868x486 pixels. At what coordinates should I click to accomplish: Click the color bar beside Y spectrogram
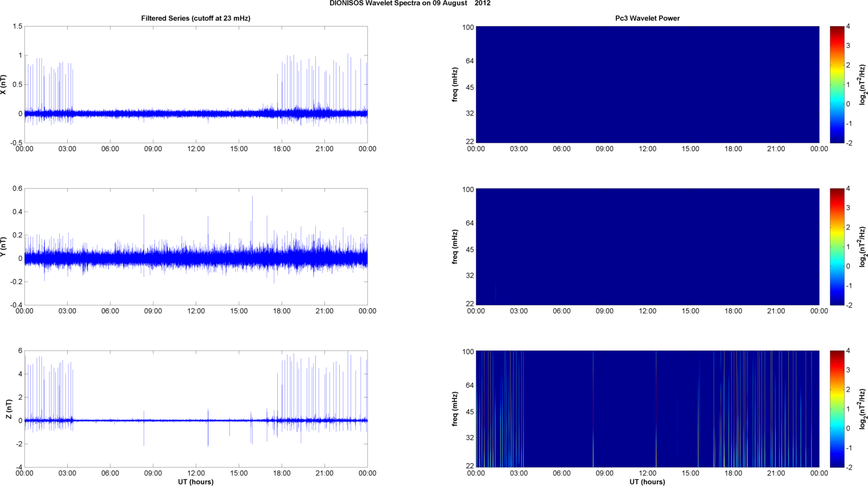[x=837, y=246]
